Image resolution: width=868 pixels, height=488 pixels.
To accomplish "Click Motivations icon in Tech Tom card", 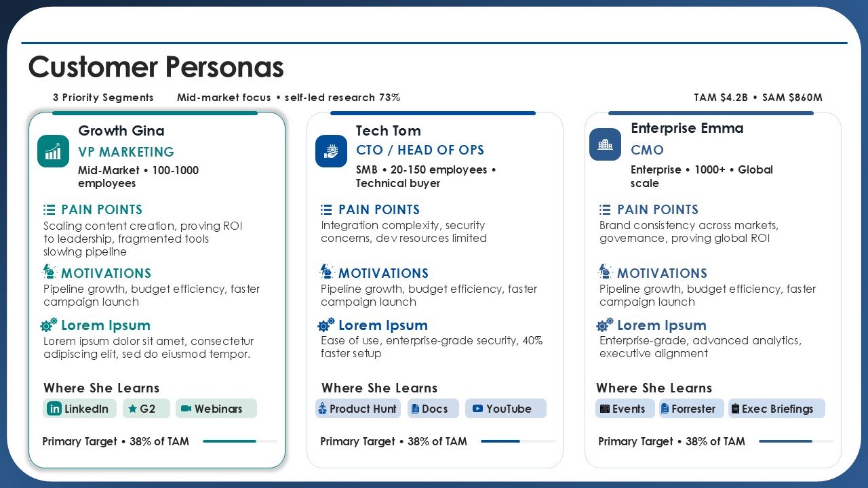I will [327, 272].
